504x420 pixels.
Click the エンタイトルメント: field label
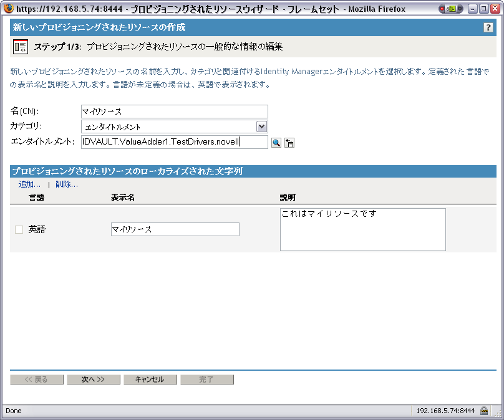click(x=43, y=141)
